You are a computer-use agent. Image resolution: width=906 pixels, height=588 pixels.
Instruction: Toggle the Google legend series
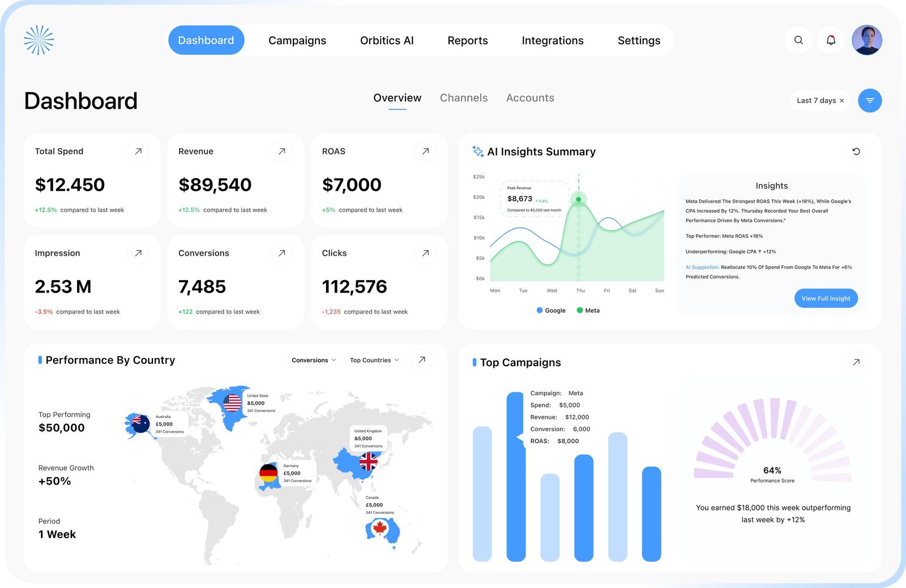click(551, 310)
